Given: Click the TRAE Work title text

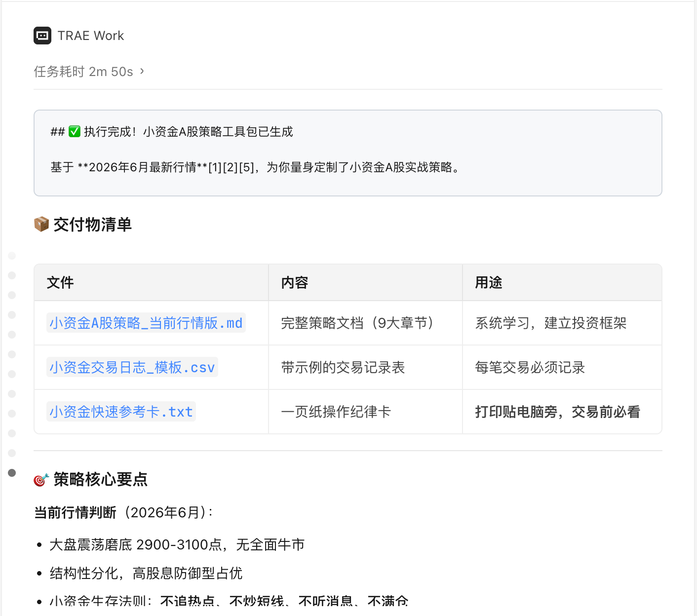Looking at the screenshot, I should [91, 36].
